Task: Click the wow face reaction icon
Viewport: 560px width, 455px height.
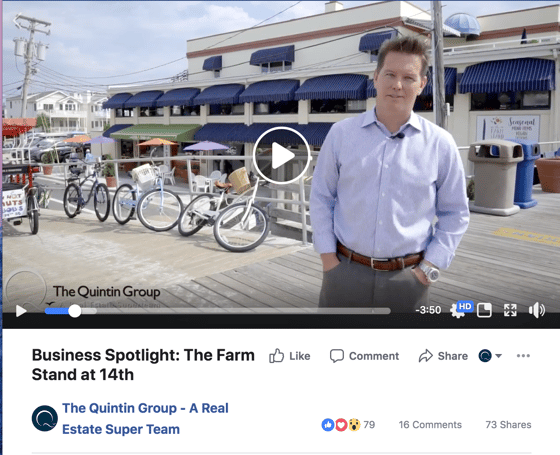Action: click(x=354, y=425)
